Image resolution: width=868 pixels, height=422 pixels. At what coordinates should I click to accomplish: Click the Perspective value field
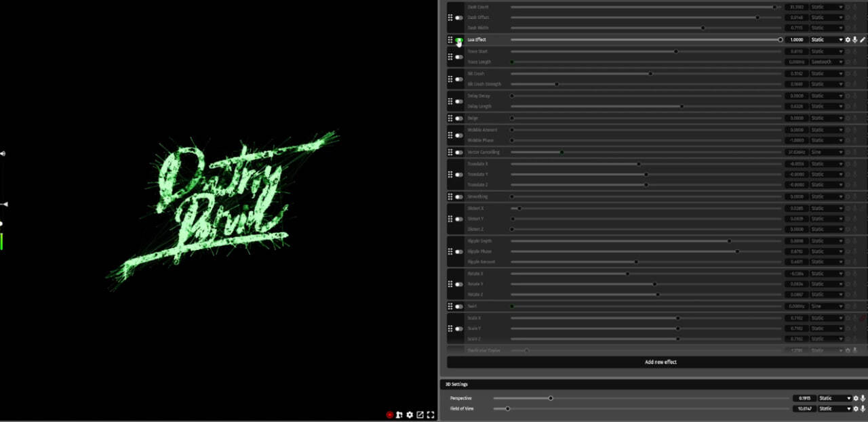(x=804, y=398)
